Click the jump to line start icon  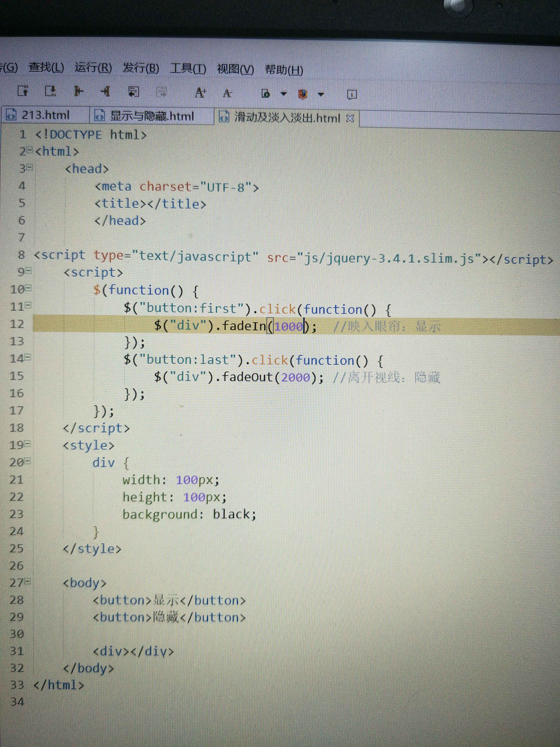78,91
